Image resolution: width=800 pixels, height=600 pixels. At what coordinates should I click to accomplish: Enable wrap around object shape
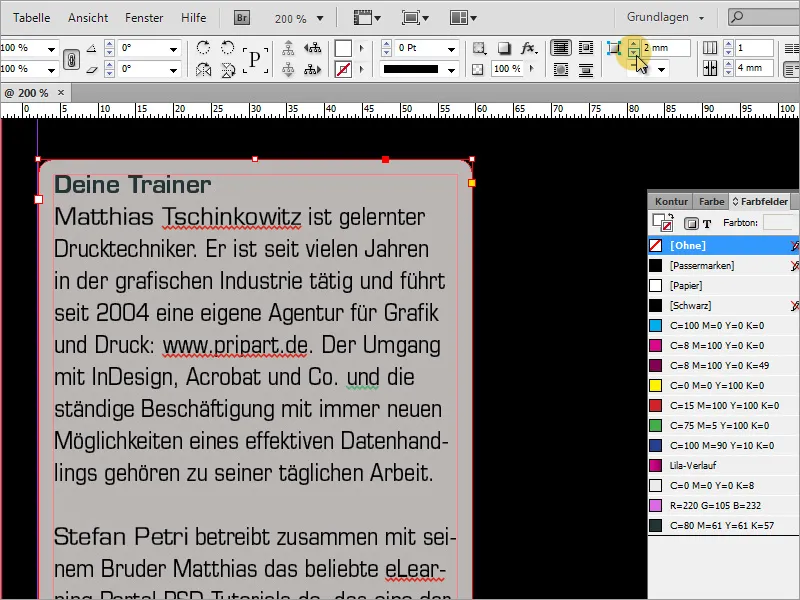tap(561, 69)
